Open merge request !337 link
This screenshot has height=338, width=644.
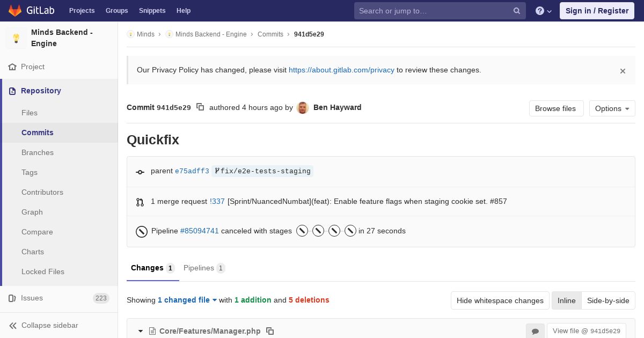pos(217,201)
